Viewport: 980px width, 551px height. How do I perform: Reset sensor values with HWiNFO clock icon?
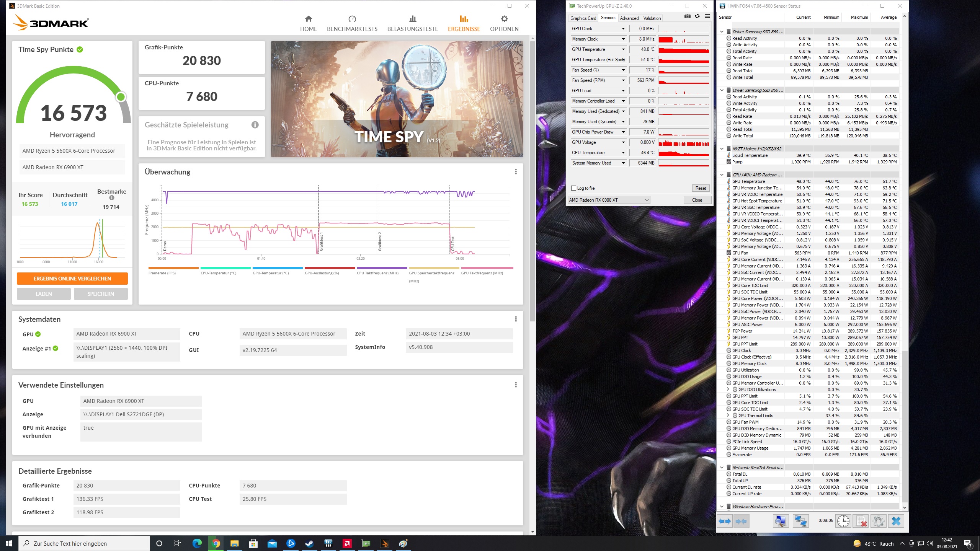click(843, 521)
